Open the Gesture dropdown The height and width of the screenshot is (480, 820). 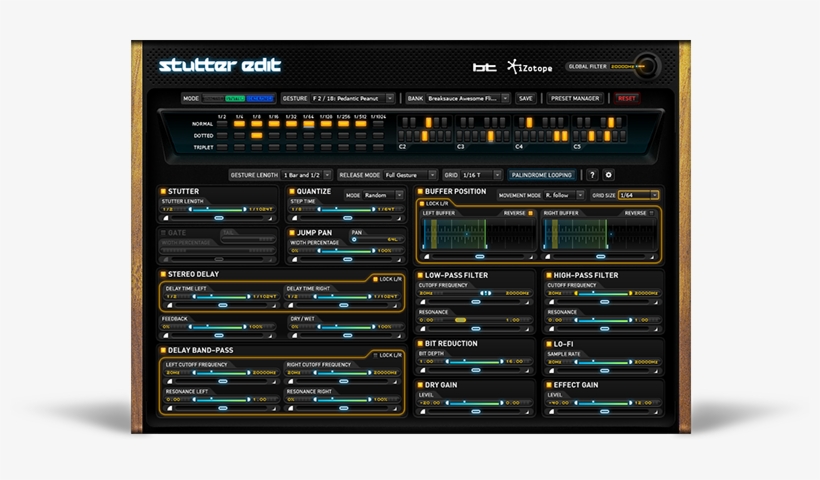tap(353, 98)
